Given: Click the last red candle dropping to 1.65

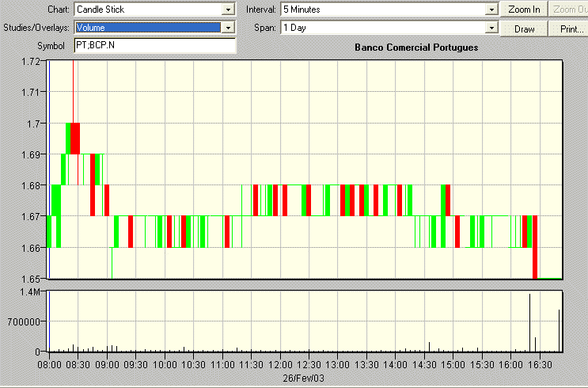Looking at the screenshot, I should 535,247.
